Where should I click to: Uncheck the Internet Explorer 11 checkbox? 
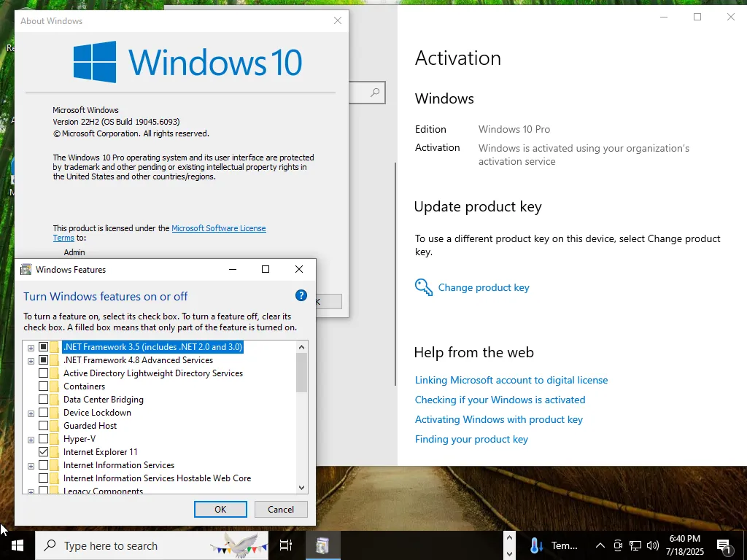(43, 452)
